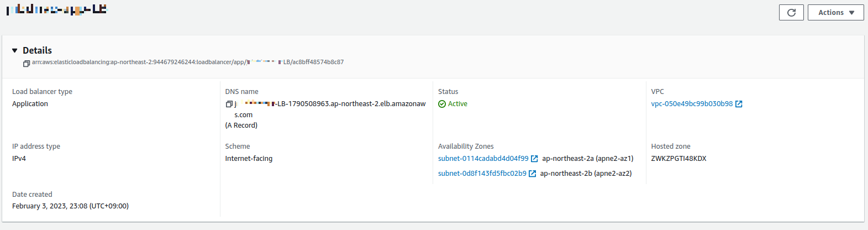Collapse the Details section triangle
Image resolution: width=868 pixels, height=230 pixels.
pos(15,50)
